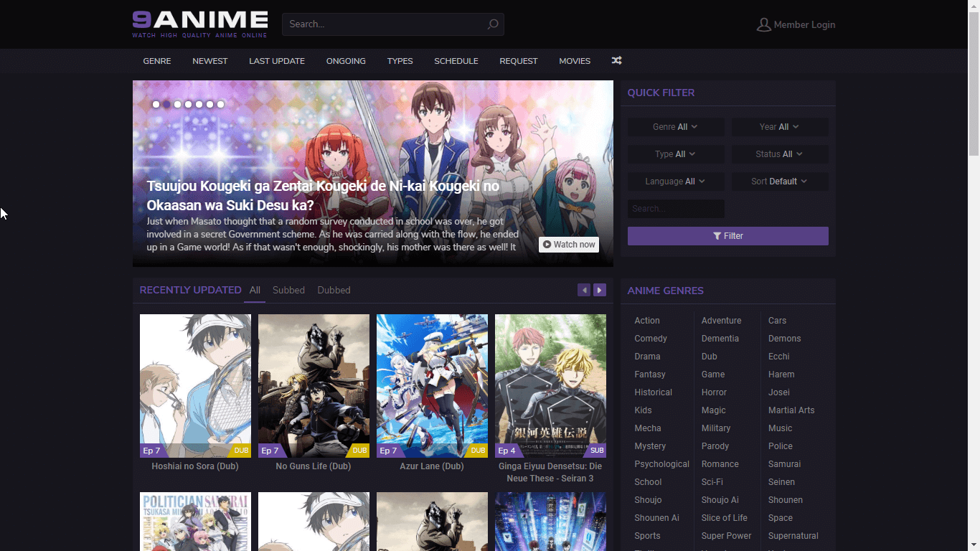980x551 pixels.
Task: Open Hoshiai no Sora (Dub) thumbnail
Action: (195, 386)
